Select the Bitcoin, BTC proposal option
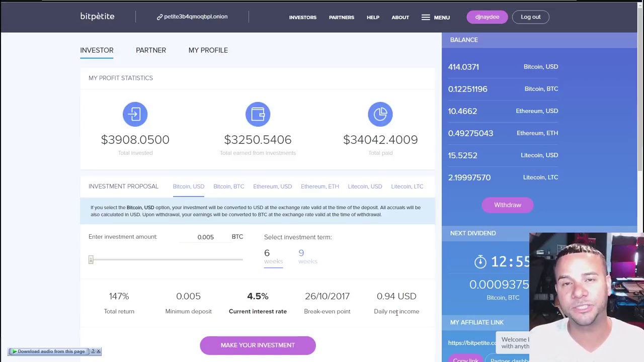Screen dimensions: 644x362 228,187
